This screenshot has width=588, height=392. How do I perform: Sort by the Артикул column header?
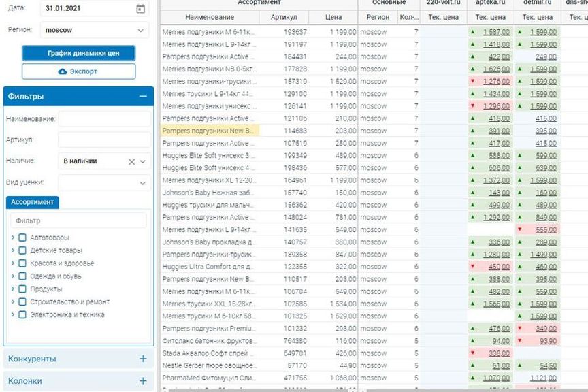click(284, 17)
